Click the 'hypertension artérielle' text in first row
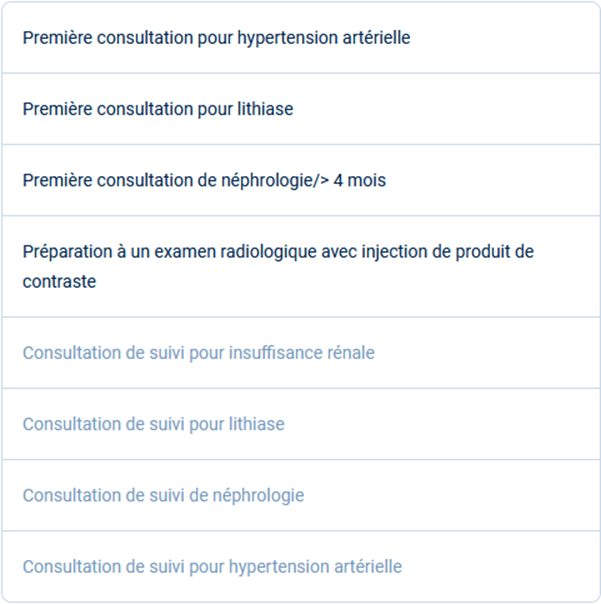 pos(324,39)
